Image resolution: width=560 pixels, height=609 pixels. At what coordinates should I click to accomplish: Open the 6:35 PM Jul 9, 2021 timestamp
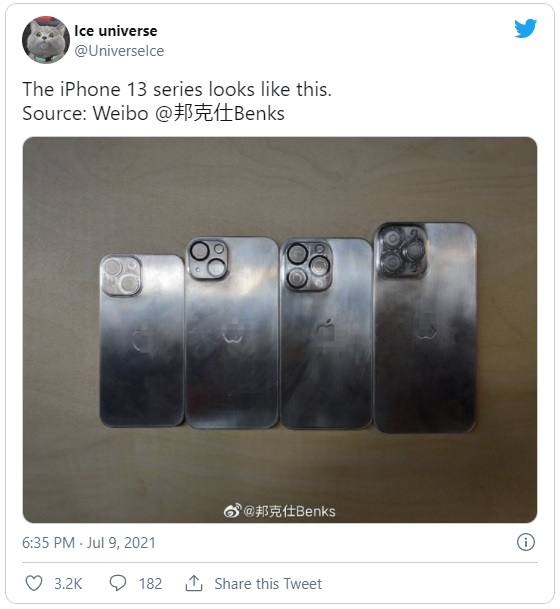pos(89,542)
